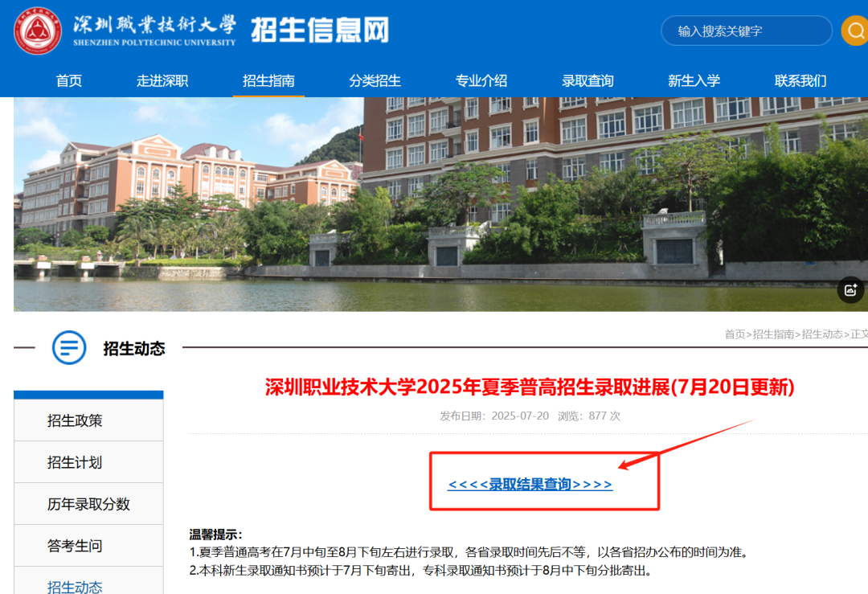Open the 专业介绍 navigation menu item
Viewport: 868px width, 594px height.
(481, 81)
